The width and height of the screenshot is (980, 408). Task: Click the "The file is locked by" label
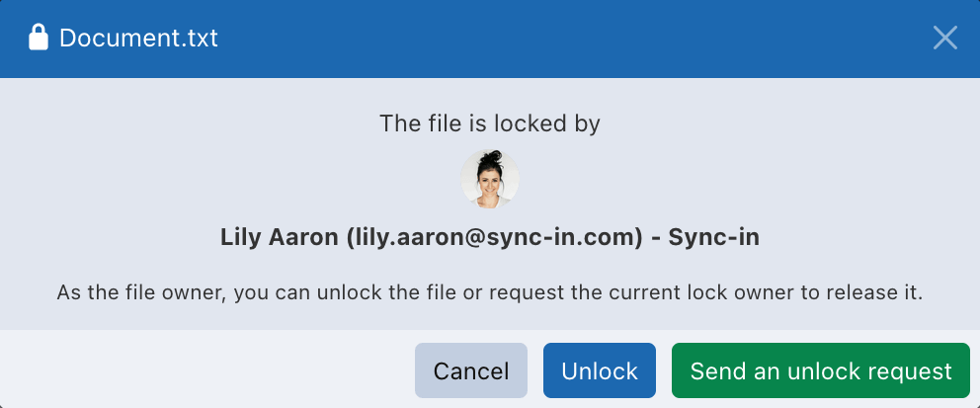tap(490, 123)
